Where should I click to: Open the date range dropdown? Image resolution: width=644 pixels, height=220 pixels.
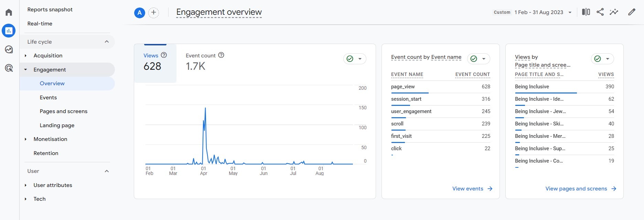point(570,12)
